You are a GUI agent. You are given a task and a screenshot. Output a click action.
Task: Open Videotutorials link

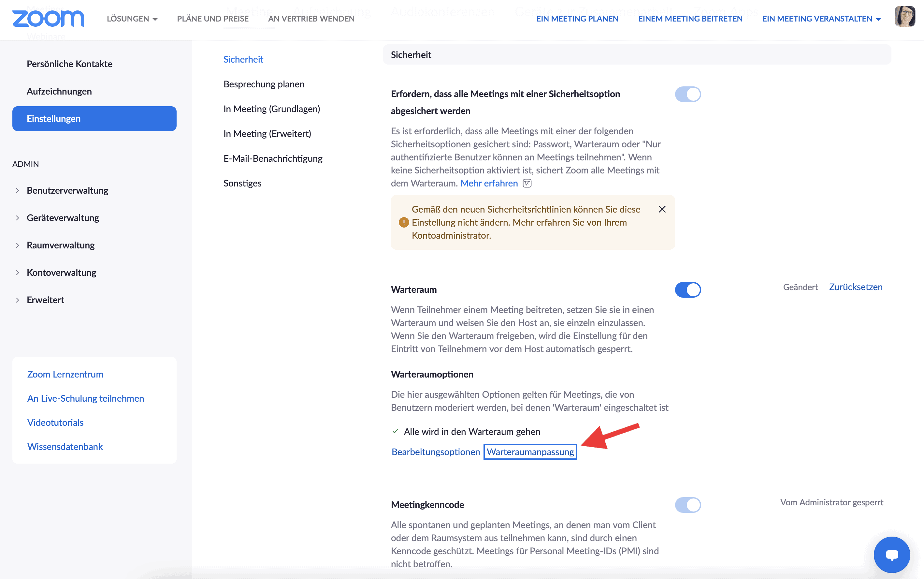coord(55,423)
